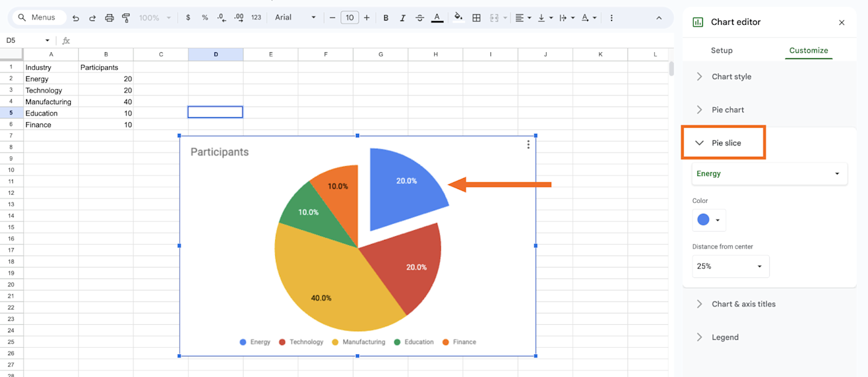Screen dimensions: 868x377
Task: Switch to the Setup tab
Action: coord(722,50)
